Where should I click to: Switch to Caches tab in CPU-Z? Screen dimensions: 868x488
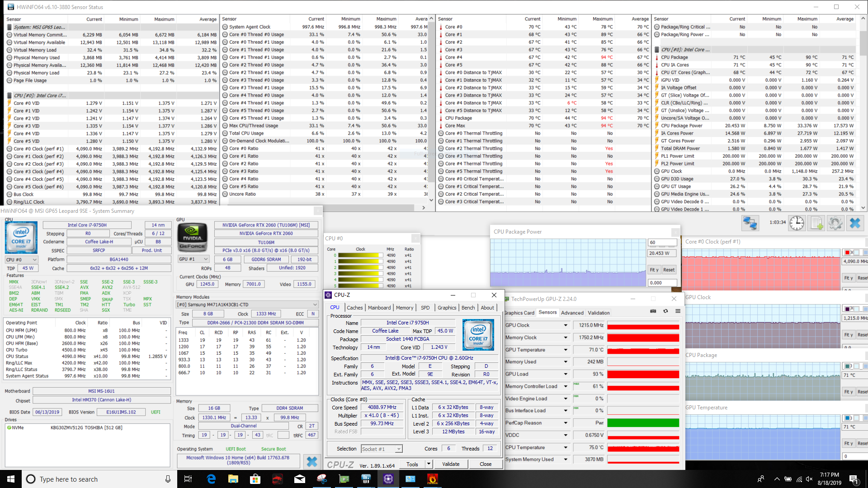[x=354, y=308]
